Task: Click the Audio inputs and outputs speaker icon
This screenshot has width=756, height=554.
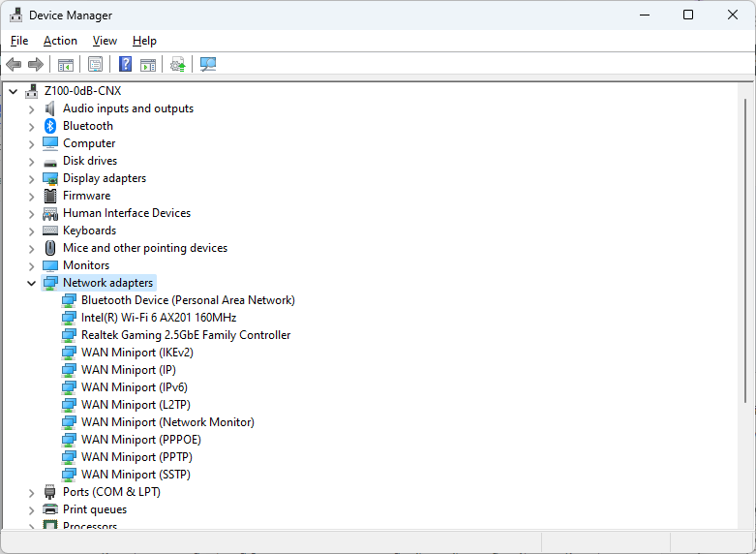Action: 50,108
